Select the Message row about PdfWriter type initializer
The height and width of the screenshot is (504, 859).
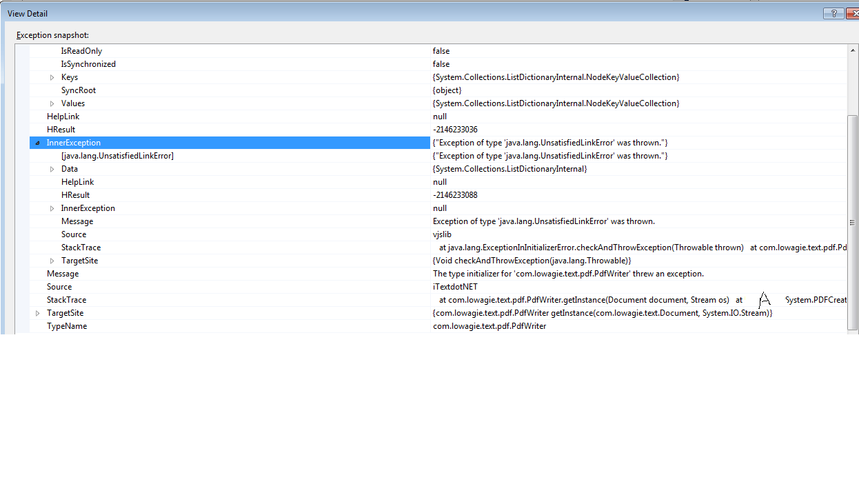click(63, 273)
